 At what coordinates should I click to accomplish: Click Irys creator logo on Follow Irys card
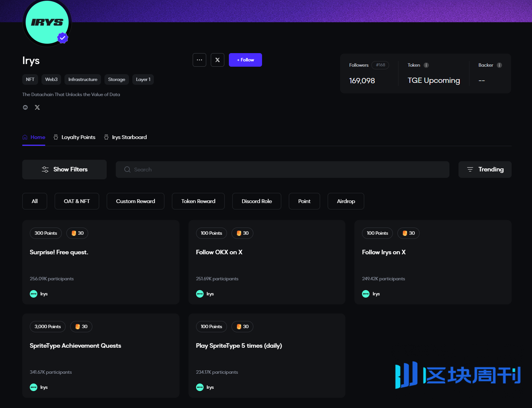[x=366, y=294]
